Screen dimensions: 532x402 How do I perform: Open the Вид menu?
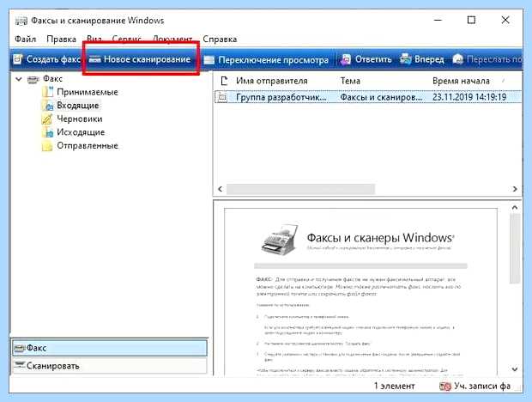tap(94, 39)
